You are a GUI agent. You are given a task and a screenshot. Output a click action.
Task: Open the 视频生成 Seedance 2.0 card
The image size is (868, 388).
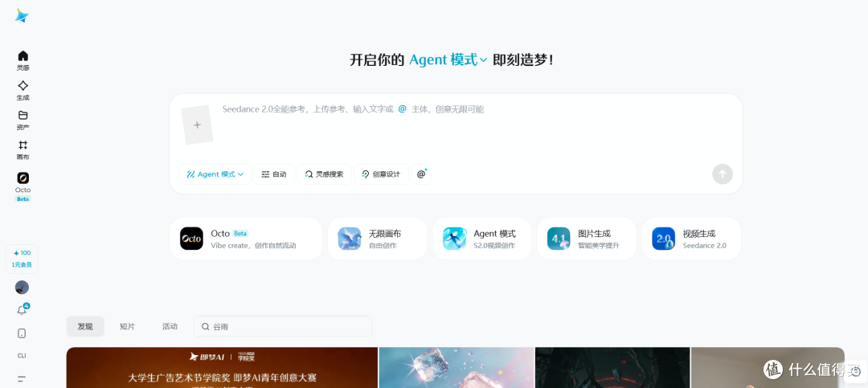coord(691,239)
